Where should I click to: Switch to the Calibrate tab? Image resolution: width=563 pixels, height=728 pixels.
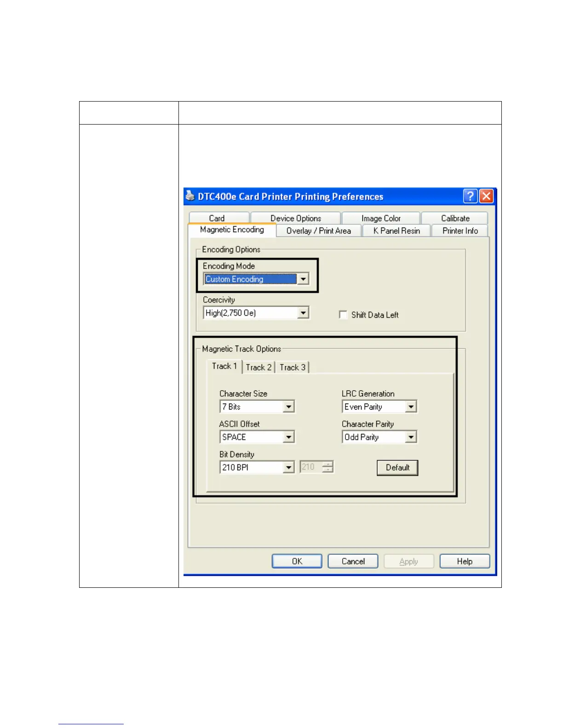click(455, 218)
